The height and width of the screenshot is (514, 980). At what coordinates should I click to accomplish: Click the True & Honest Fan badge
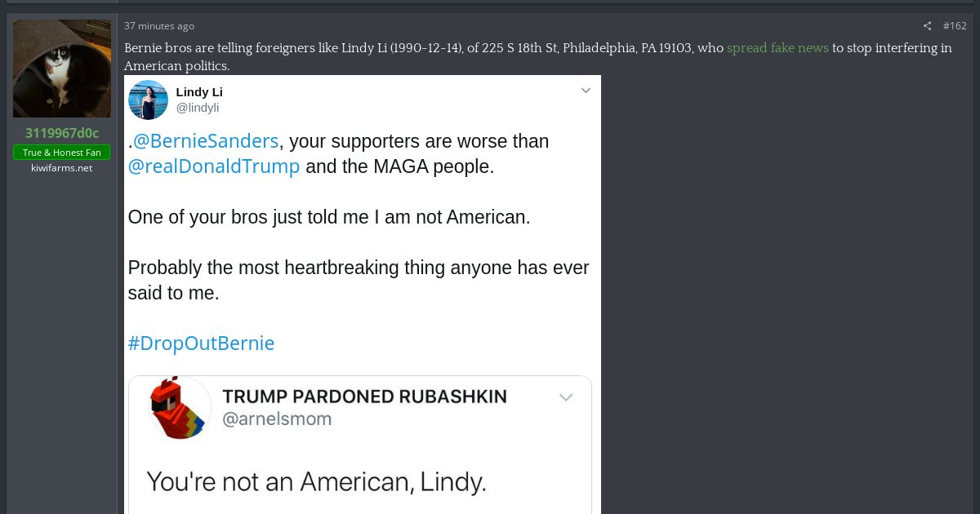click(62, 153)
